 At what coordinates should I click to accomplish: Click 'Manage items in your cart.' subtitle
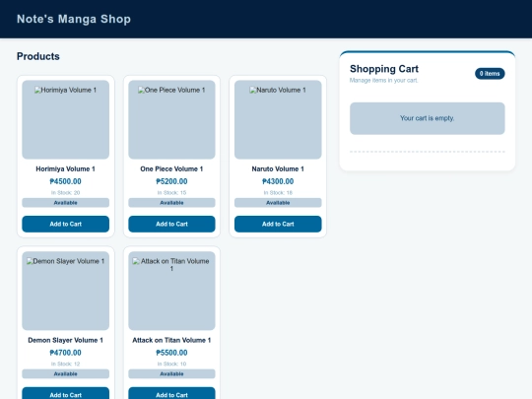pos(384,81)
